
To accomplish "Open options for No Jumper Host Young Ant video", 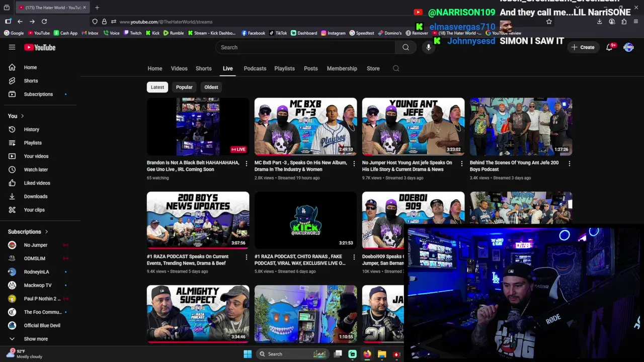I will coord(461,163).
